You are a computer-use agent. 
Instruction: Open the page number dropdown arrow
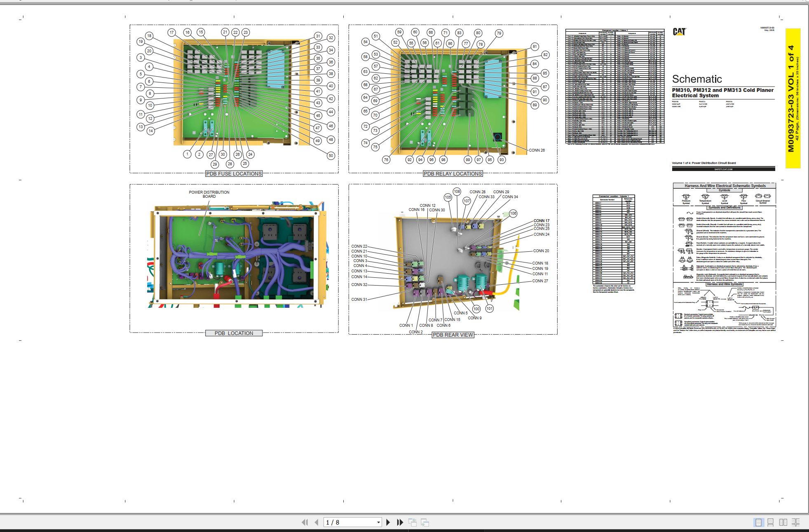pos(378,523)
